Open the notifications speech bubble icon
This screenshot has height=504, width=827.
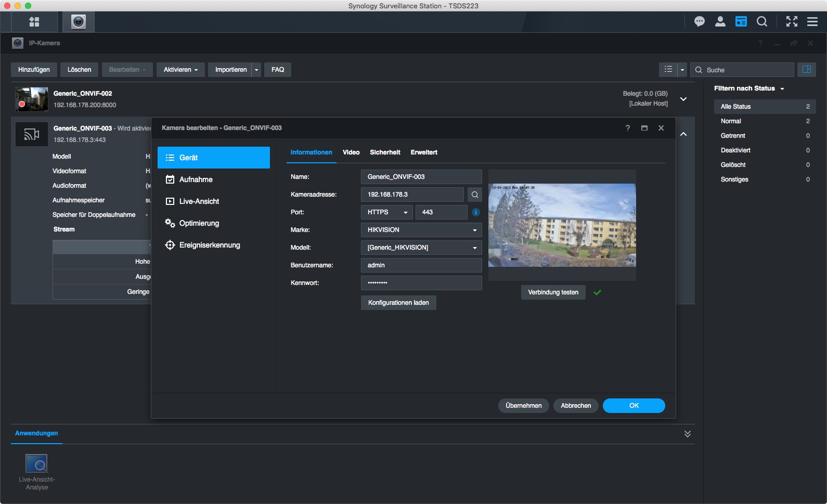point(699,21)
